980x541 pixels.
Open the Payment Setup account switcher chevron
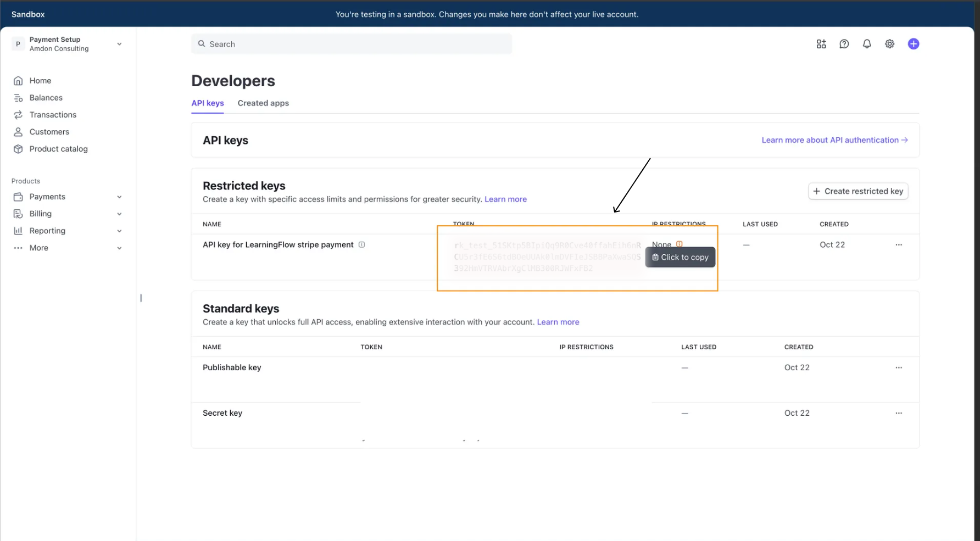[x=119, y=43]
